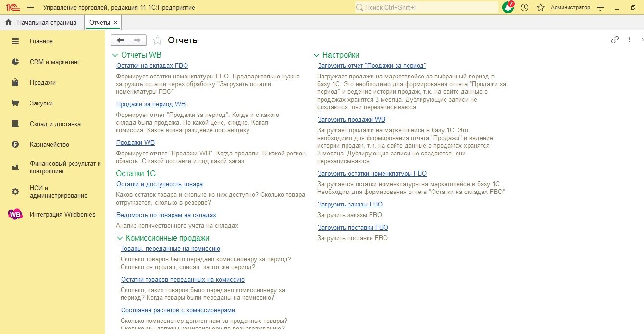Open Казначейство section in sidebar
The width and height of the screenshot is (644, 334).
(50, 145)
